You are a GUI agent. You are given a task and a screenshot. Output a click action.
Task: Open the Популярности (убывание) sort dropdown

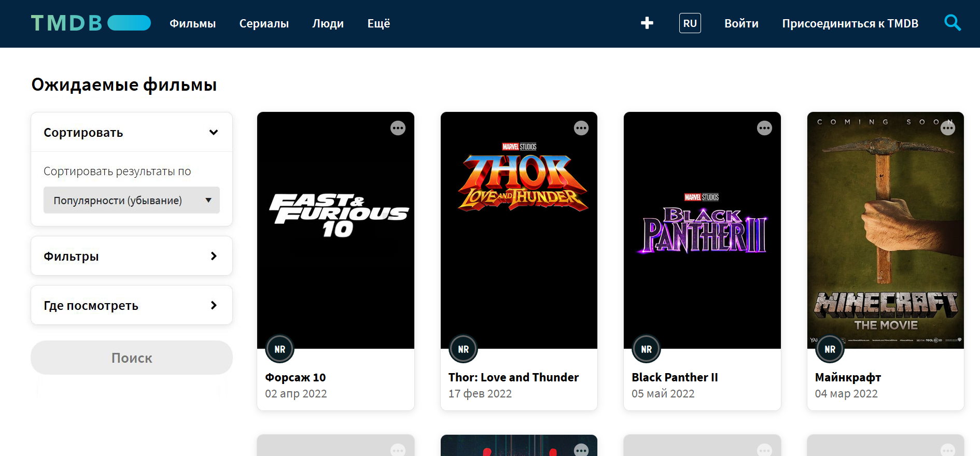131,200
